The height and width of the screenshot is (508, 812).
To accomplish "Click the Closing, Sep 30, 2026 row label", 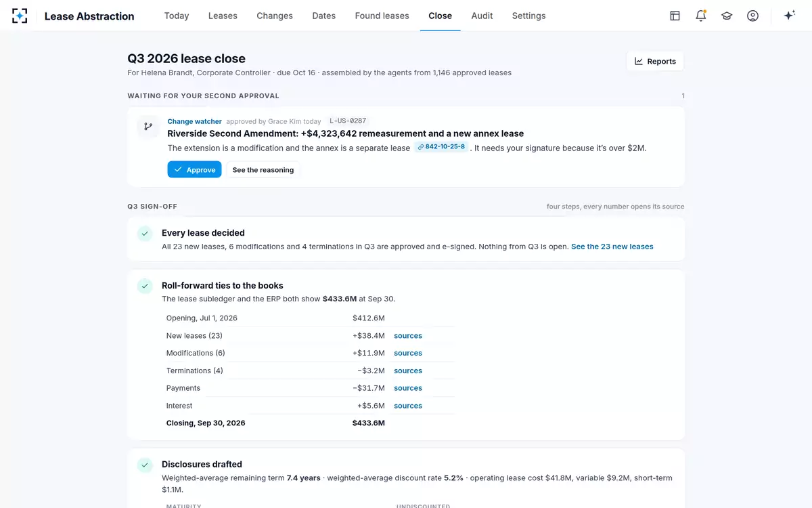I will (x=206, y=423).
